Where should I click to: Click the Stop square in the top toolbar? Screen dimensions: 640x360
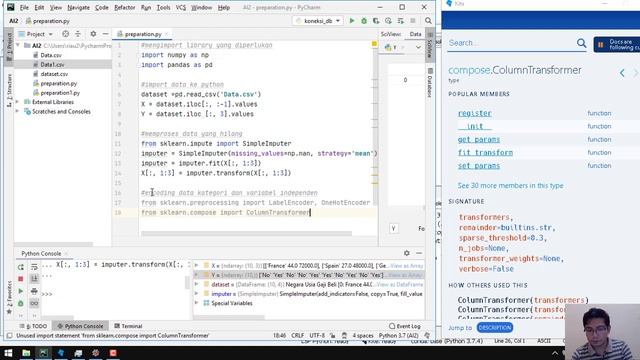point(413,21)
